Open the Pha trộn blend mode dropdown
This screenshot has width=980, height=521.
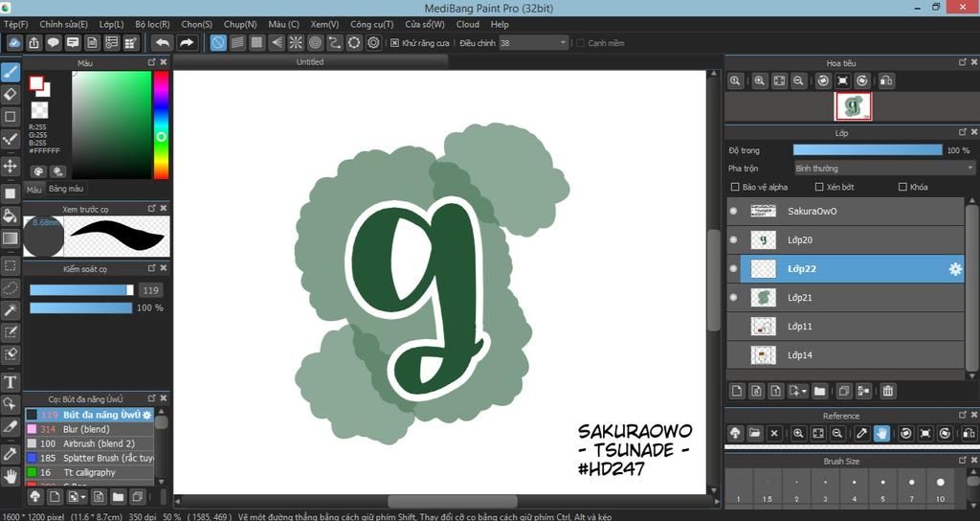pyautogui.click(x=883, y=169)
